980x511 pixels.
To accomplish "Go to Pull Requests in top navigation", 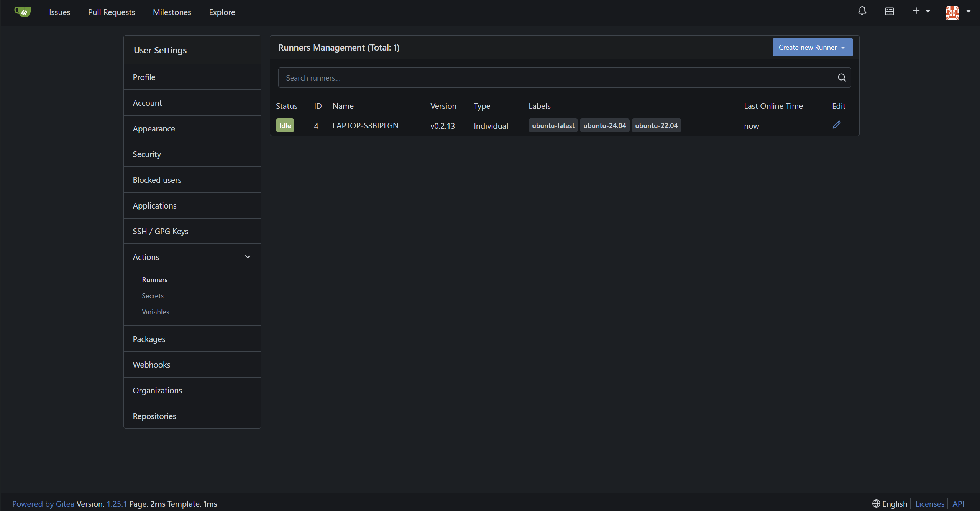I will tap(111, 12).
